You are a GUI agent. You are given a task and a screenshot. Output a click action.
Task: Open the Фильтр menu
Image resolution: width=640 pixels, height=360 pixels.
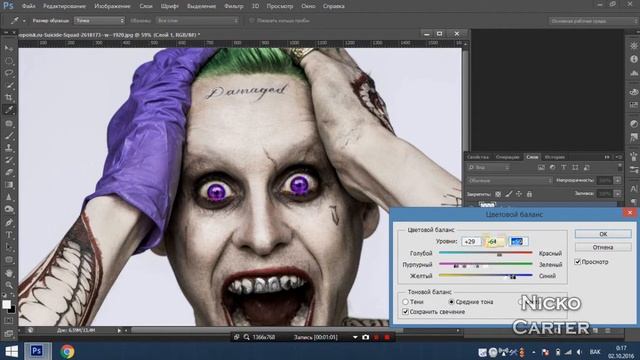point(233,6)
